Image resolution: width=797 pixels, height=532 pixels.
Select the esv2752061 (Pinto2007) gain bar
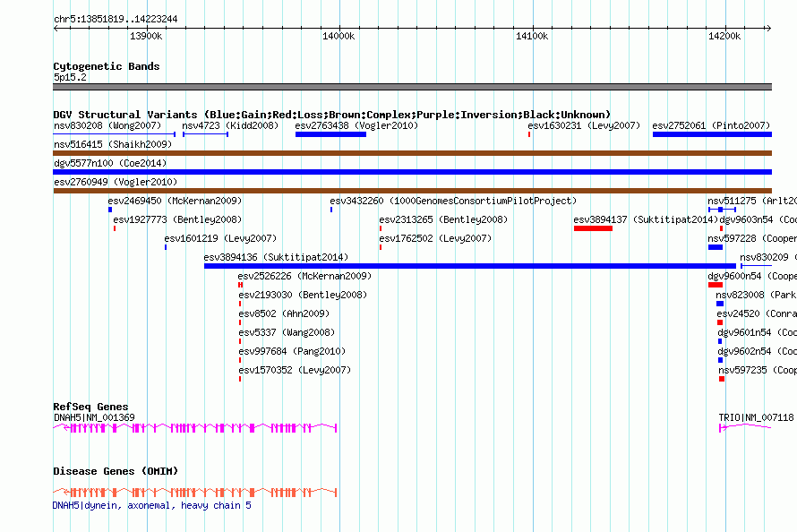[712, 134]
